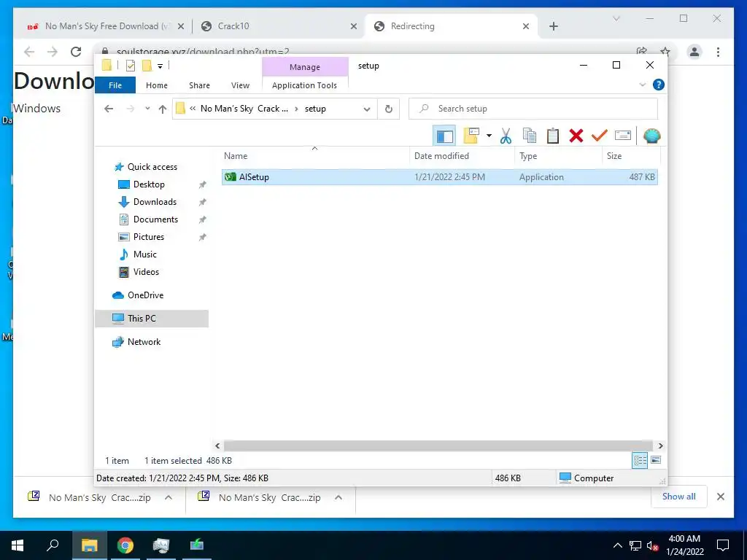Switch to the Home ribbon tab

click(157, 85)
